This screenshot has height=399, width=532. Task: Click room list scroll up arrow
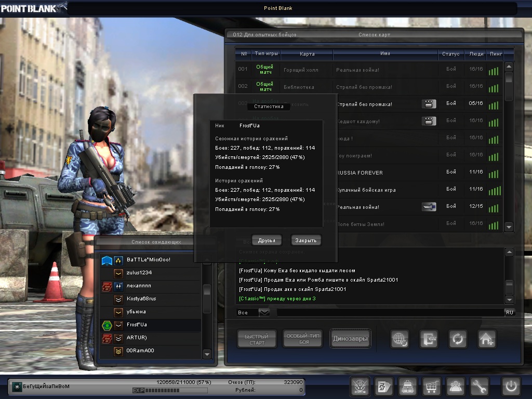509,66
